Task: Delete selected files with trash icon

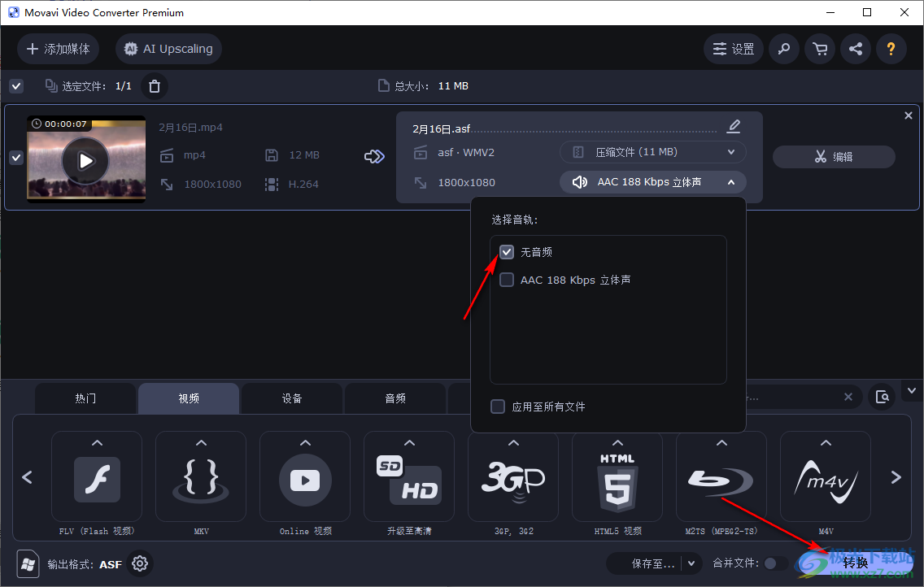Action: (x=155, y=85)
